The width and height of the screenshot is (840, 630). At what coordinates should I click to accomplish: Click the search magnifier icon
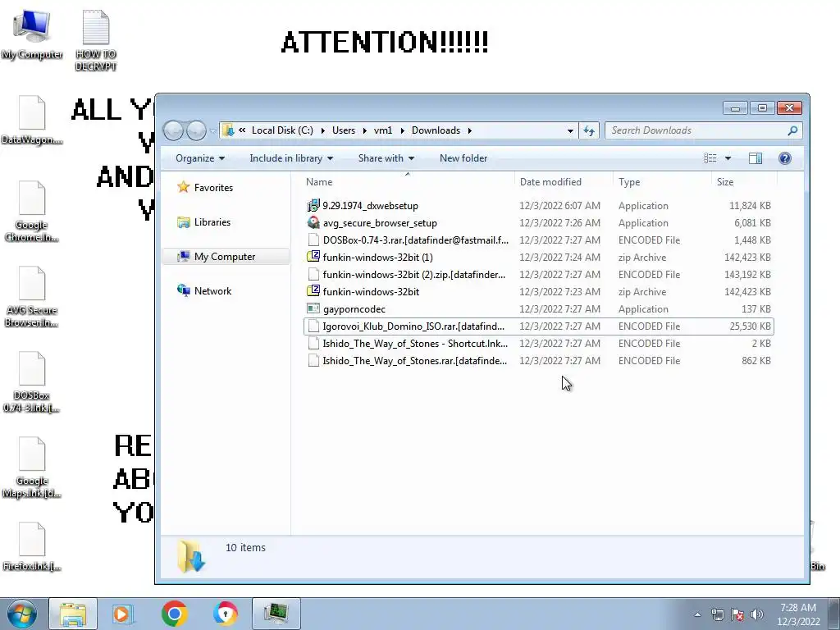pyautogui.click(x=793, y=130)
